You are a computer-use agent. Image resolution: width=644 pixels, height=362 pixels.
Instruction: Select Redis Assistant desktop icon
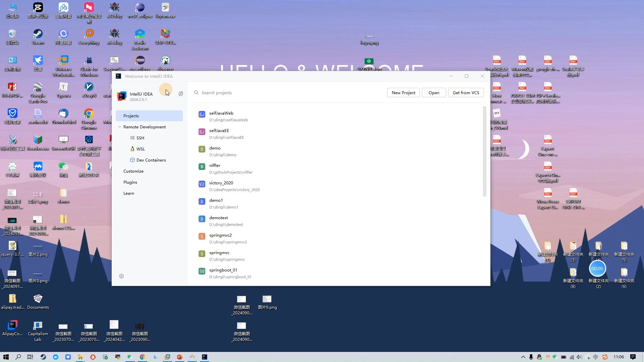click(x=140, y=40)
